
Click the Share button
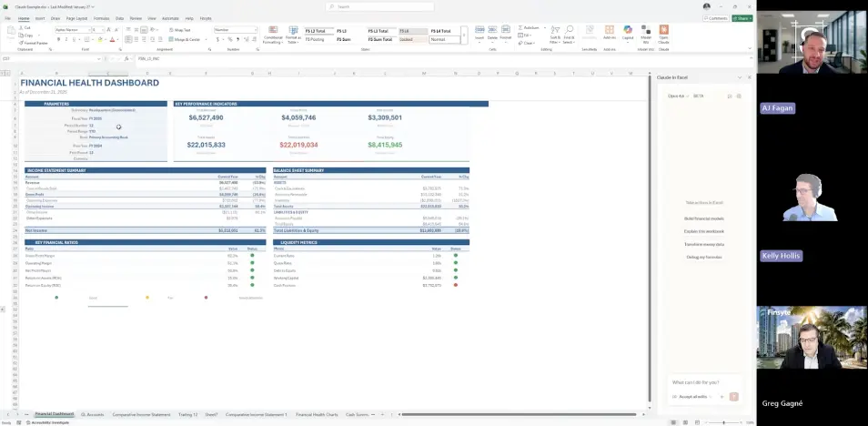click(743, 18)
